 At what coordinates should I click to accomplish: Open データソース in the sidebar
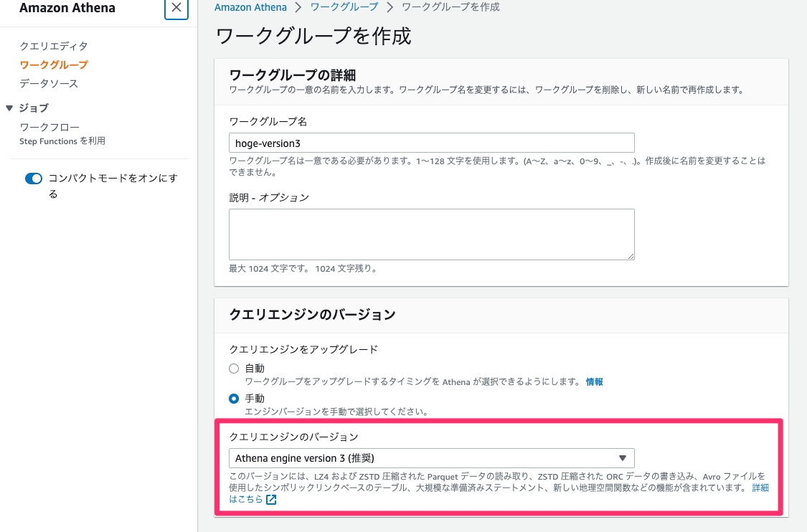point(49,83)
